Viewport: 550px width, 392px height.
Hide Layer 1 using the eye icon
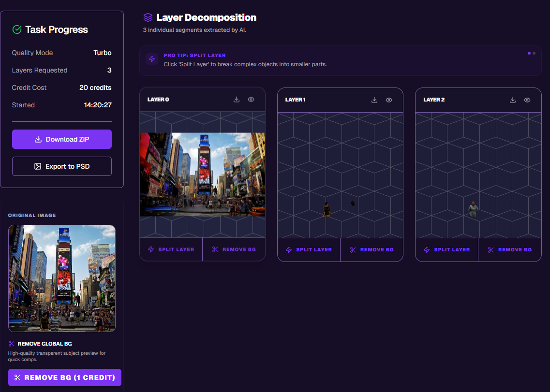coord(389,100)
